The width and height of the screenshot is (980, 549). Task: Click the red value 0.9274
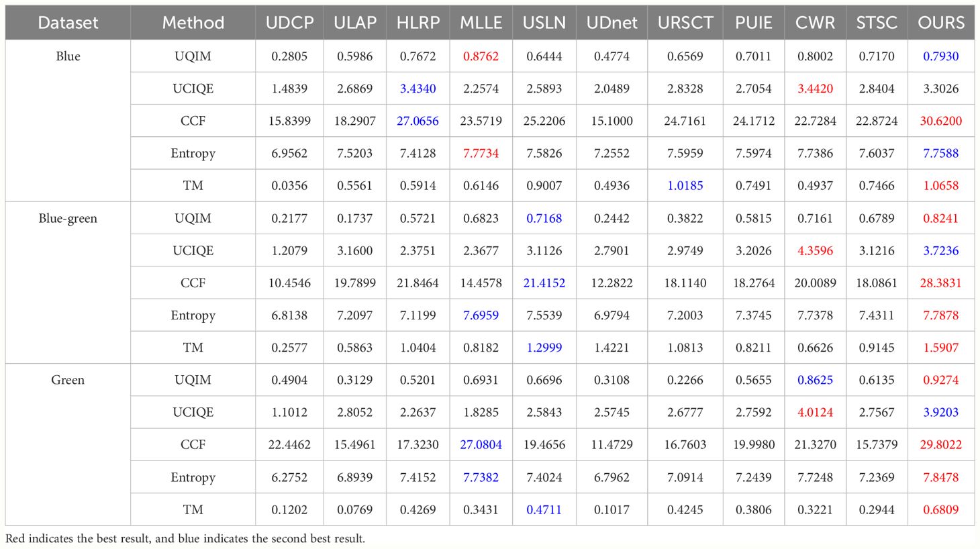point(941,380)
